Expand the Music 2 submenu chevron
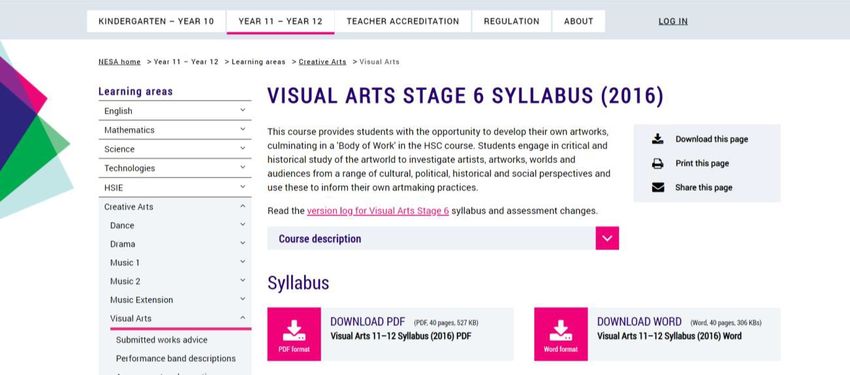 pos(242,281)
